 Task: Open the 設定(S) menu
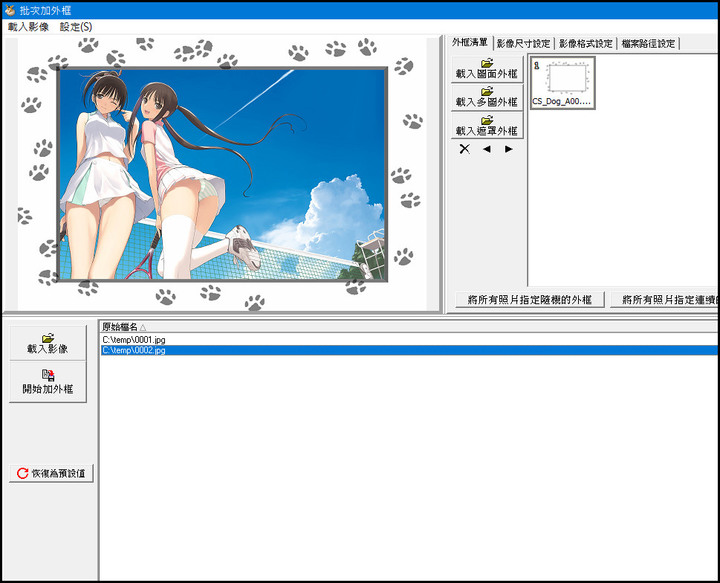tap(76, 27)
